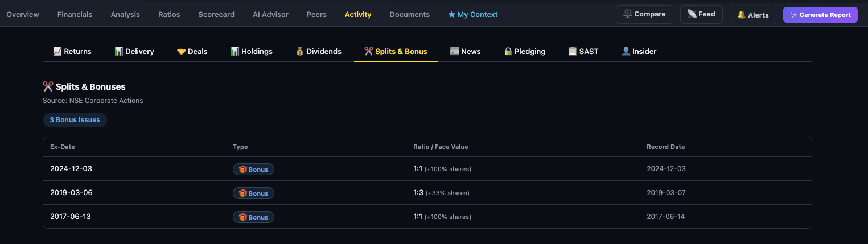Switch to the Financials tab
The width and height of the screenshot is (868, 244).
point(75,14)
